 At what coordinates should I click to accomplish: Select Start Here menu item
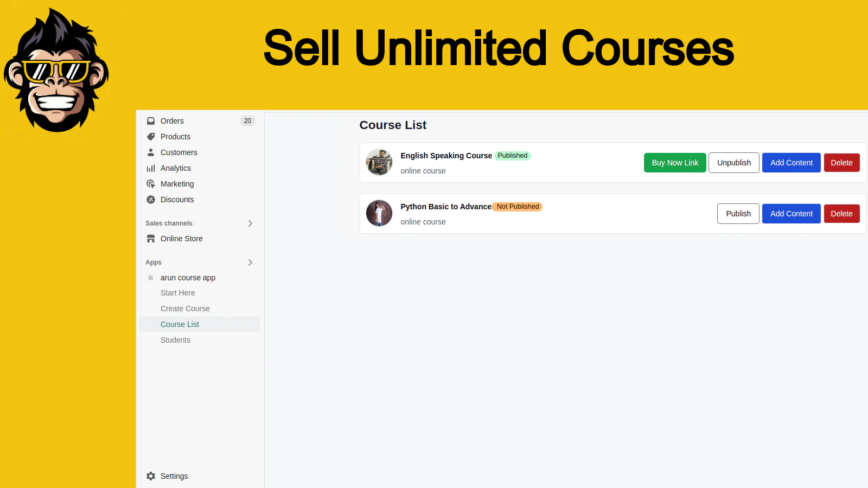pyautogui.click(x=177, y=293)
